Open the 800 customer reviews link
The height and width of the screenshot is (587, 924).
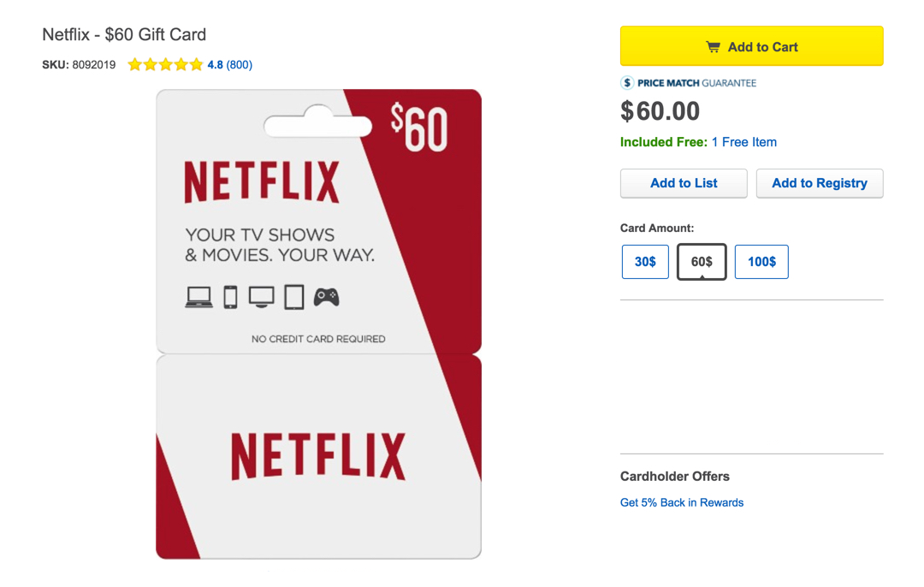239,65
